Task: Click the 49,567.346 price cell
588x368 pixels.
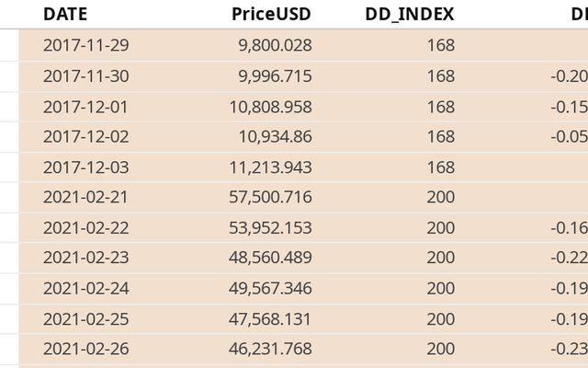Action: 271,288
